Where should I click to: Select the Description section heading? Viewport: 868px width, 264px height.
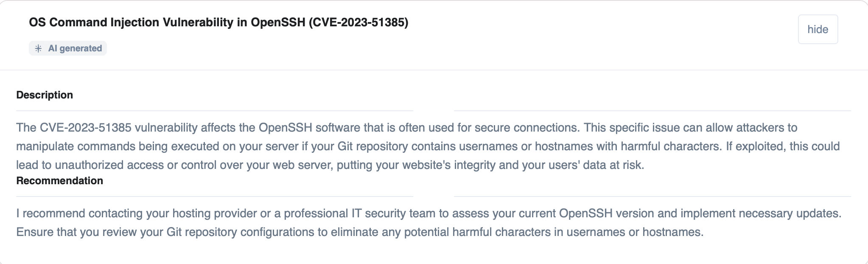pos(45,95)
